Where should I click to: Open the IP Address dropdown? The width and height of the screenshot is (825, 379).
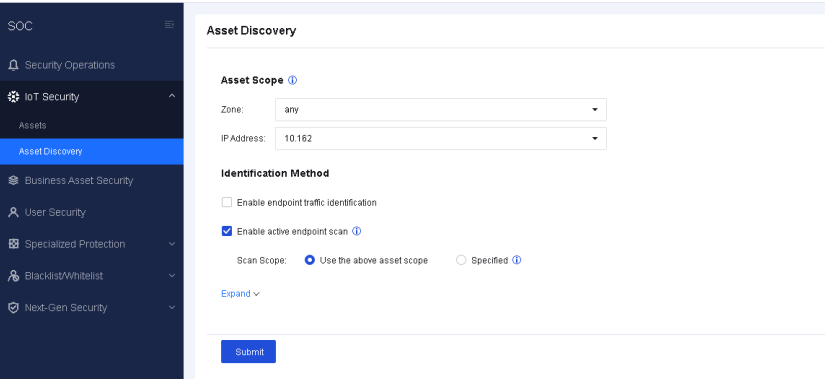440,138
